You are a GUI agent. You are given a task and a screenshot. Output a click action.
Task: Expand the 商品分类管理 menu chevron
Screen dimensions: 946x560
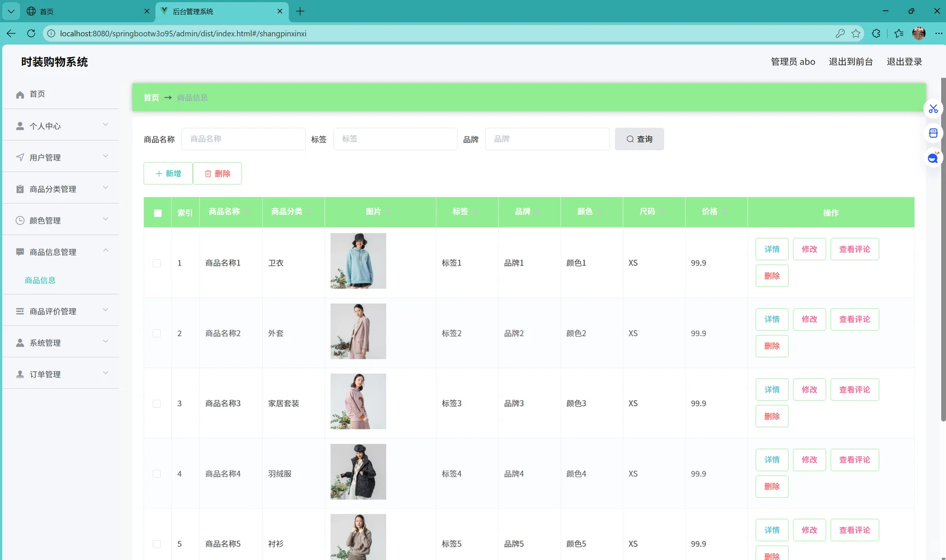click(x=105, y=188)
